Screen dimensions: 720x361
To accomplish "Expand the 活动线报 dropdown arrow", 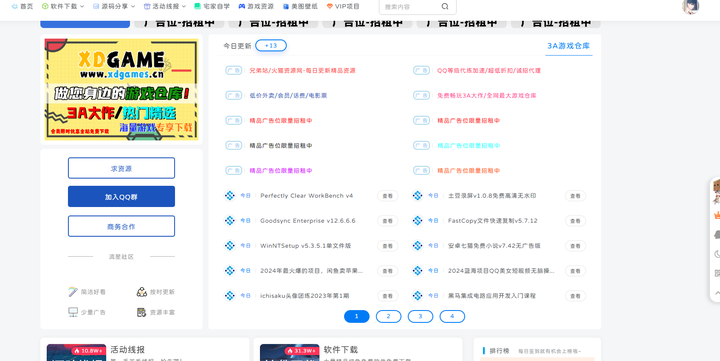I will point(184,6).
